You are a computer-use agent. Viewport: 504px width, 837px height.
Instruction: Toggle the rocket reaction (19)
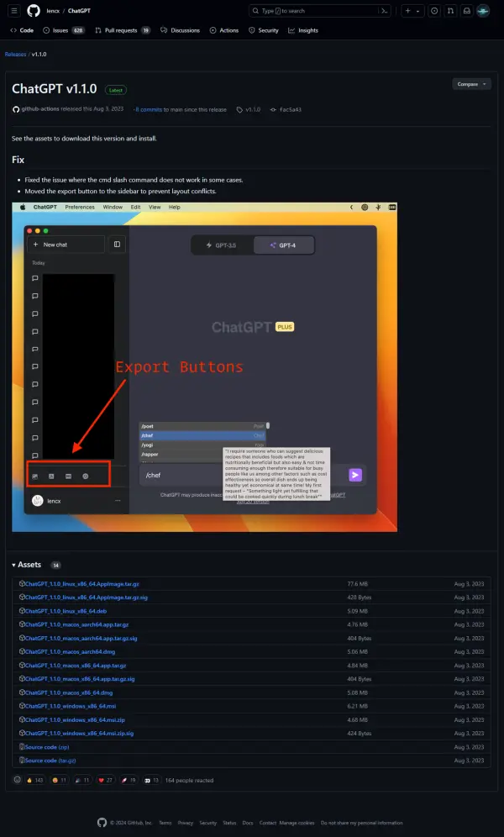pyautogui.click(x=128, y=781)
